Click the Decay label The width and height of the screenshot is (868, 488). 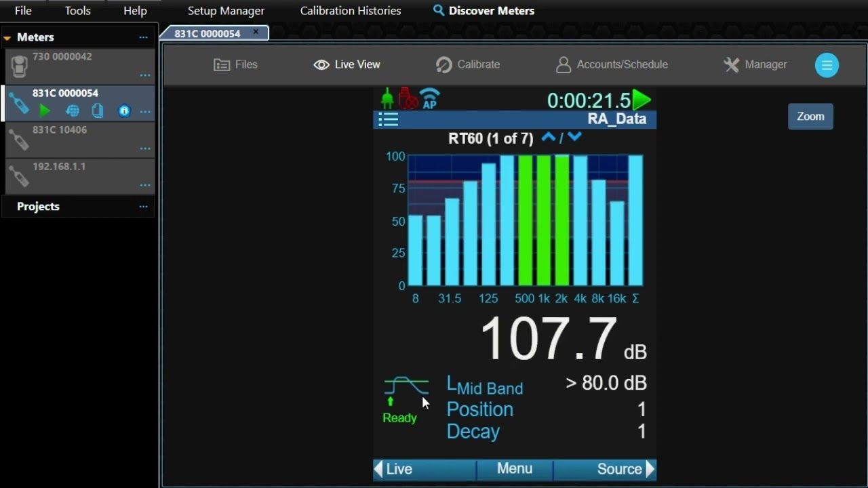[x=473, y=432]
